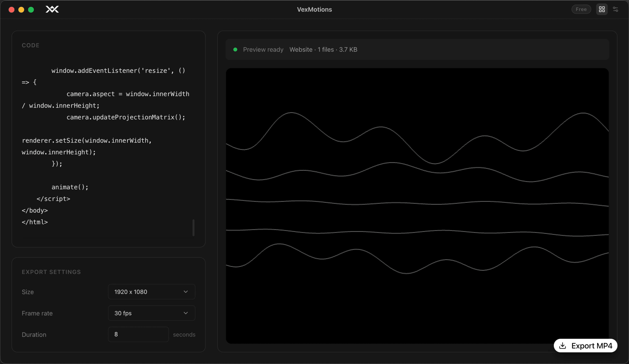Viewport: 629px width, 364px height.
Task: Open the settings sliders icon
Action: (616, 9)
